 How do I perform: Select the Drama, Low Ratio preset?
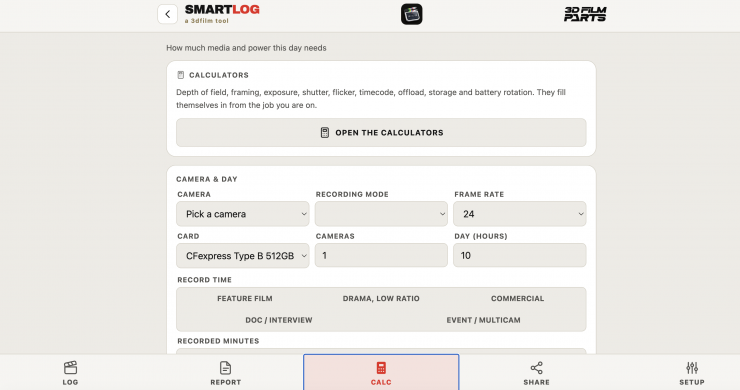[381, 298]
